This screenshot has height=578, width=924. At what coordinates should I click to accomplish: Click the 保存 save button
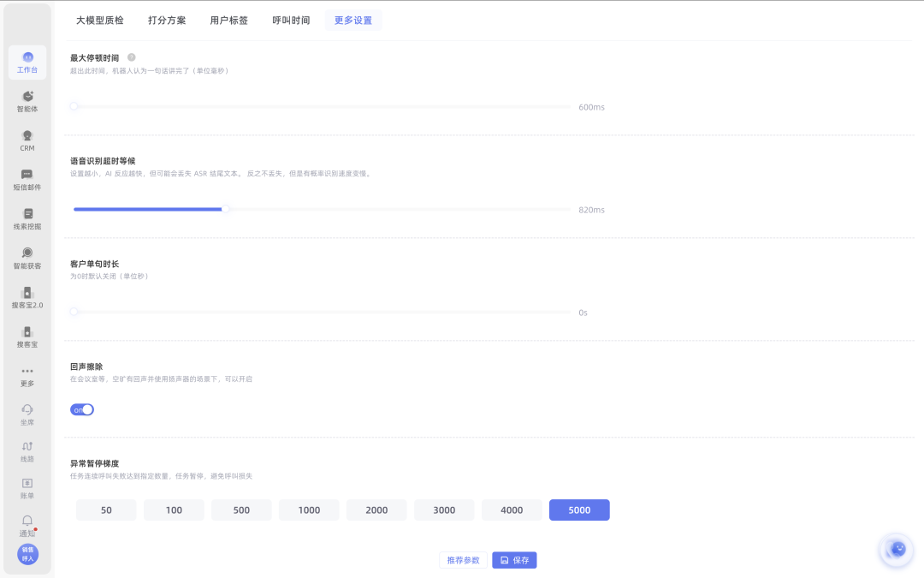pyautogui.click(x=514, y=560)
